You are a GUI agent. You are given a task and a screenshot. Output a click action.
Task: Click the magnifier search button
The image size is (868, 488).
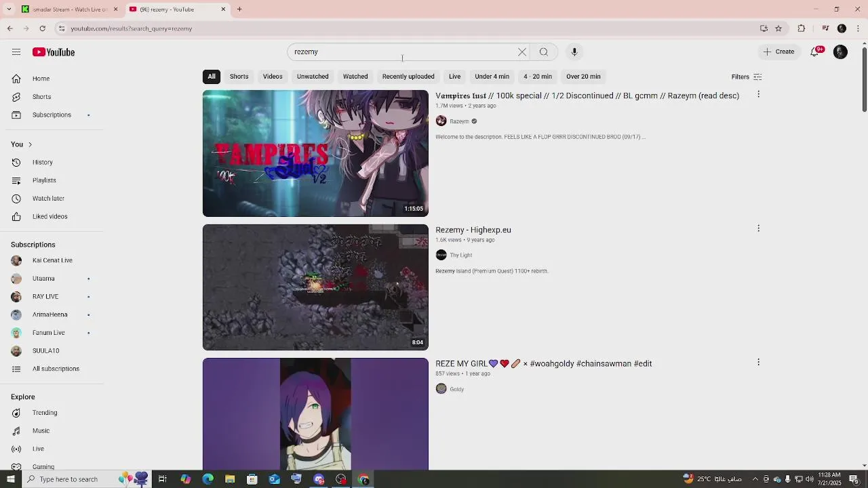tap(544, 52)
